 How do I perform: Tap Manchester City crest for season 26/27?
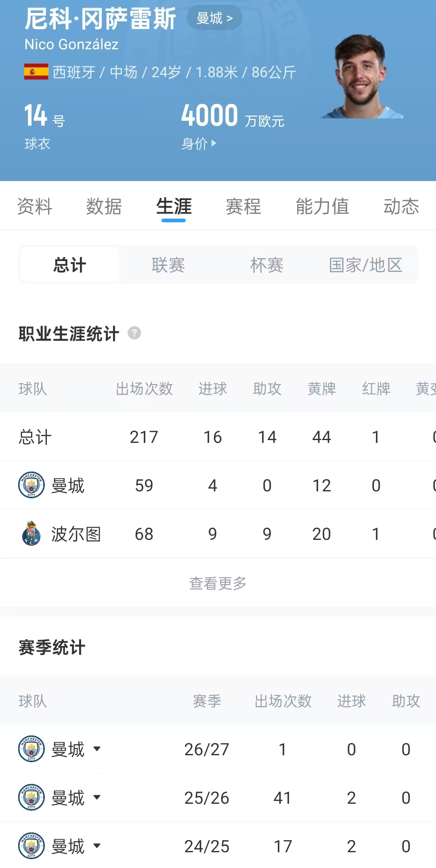[31, 749]
